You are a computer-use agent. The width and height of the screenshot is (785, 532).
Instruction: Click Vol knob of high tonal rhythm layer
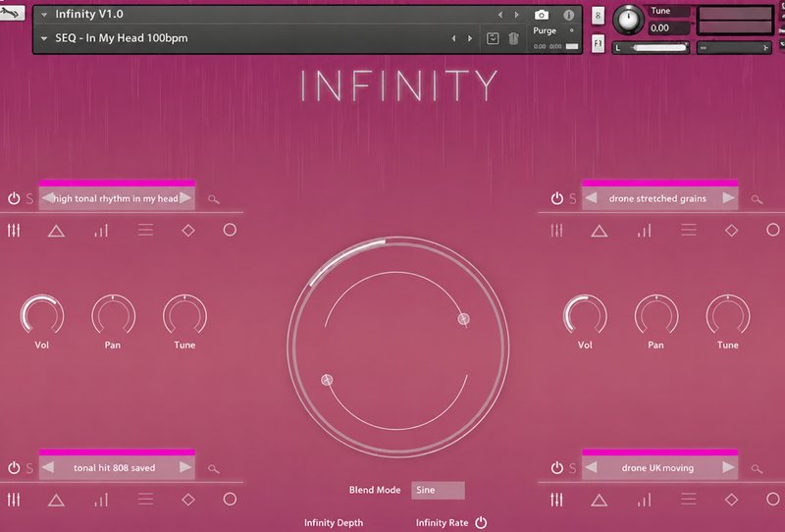coord(41,316)
